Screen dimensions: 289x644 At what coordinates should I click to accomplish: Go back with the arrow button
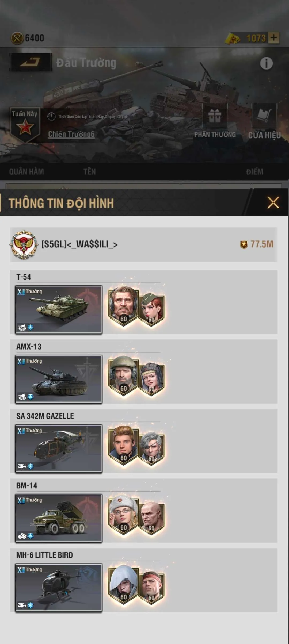point(31,62)
